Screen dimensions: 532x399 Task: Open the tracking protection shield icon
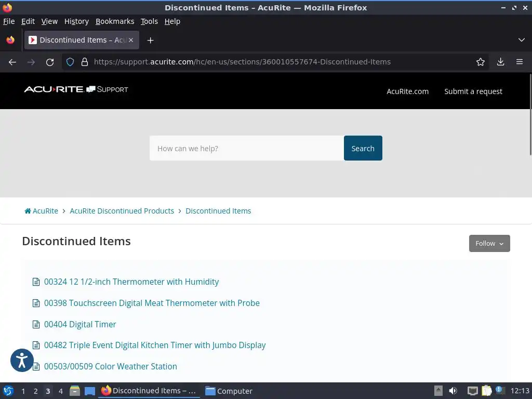(70, 62)
